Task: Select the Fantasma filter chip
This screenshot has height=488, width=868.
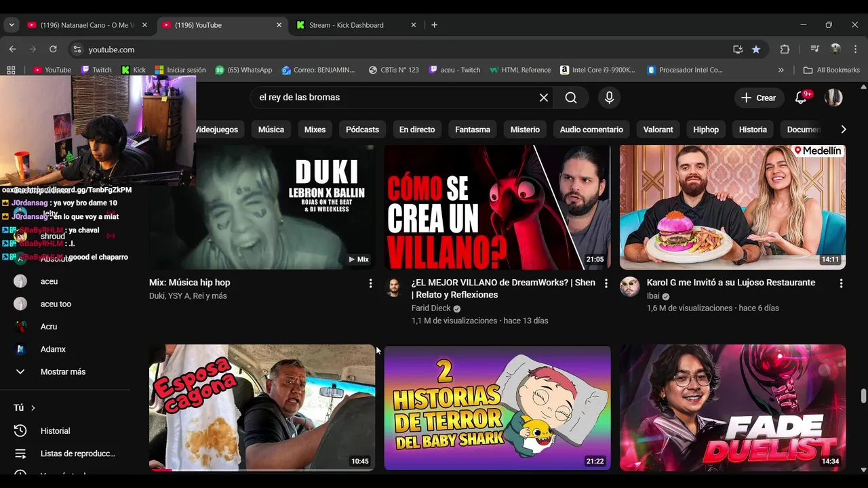Action: [x=473, y=129]
